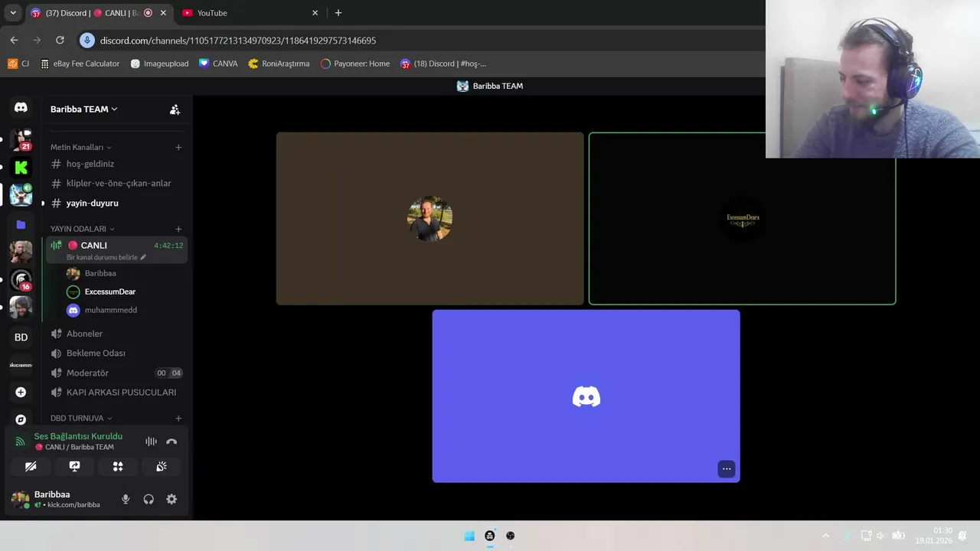The height and width of the screenshot is (551, 980).
Task: Open browser tab search dropdown
Action: 12,13
